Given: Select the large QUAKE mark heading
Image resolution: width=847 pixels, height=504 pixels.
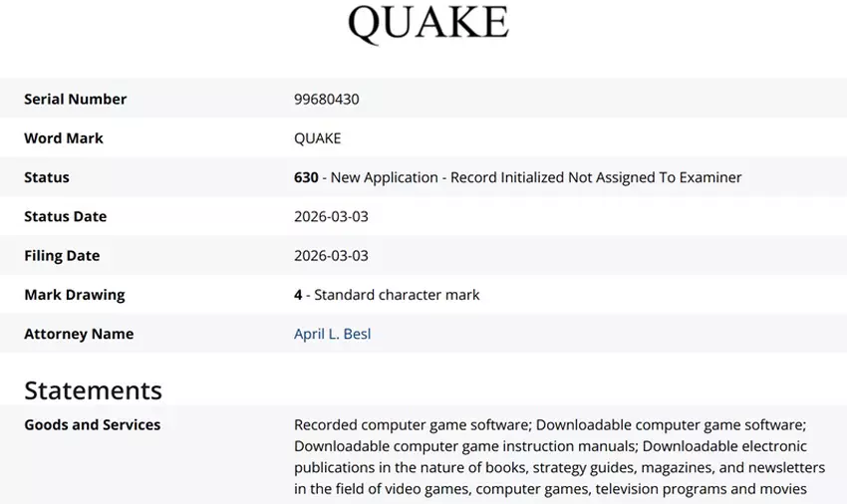Looking at the screenshot, I should pos(428,23).
